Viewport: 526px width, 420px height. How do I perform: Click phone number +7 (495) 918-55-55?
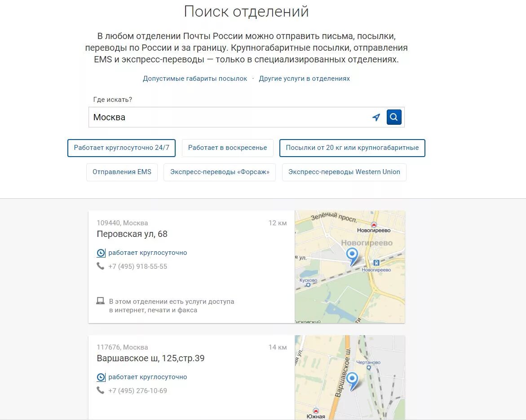tap(137, 267)
